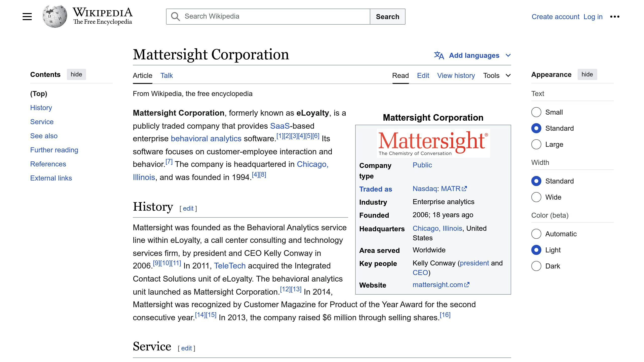Switch to the Article tab
644x362 pixels.
click(142, 75)
